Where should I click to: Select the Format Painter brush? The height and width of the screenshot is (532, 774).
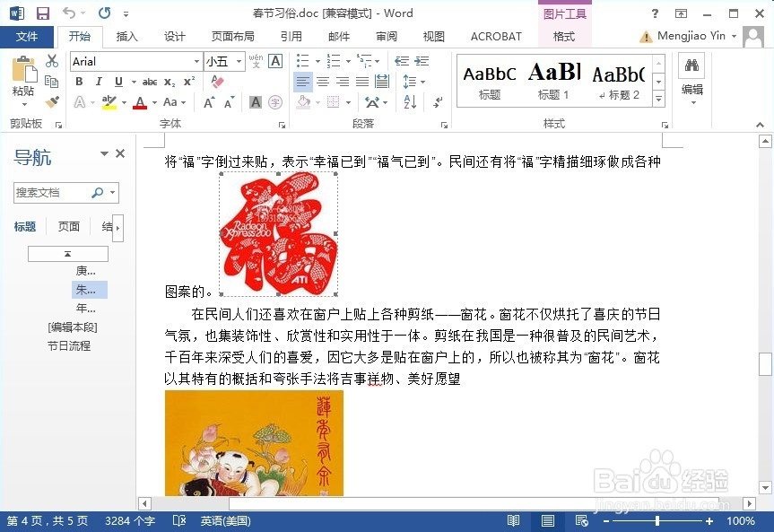pyautogui.click(x=51, y=101)
